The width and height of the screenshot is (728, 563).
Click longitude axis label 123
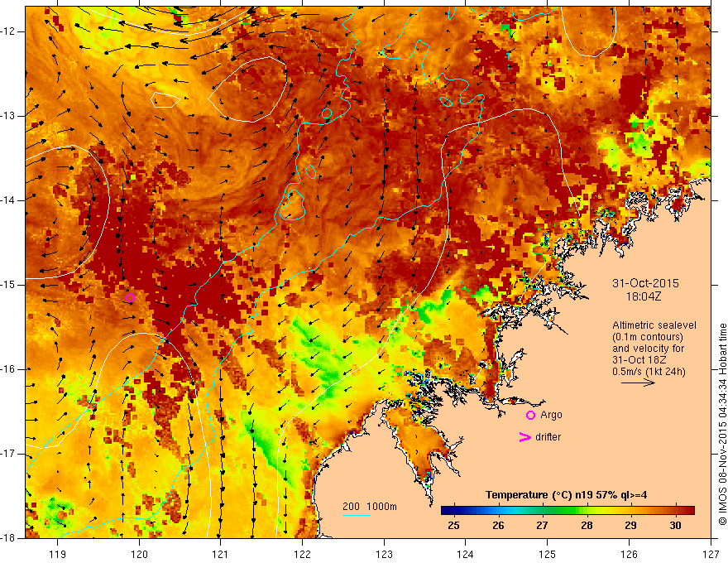(x=384, y=554)
